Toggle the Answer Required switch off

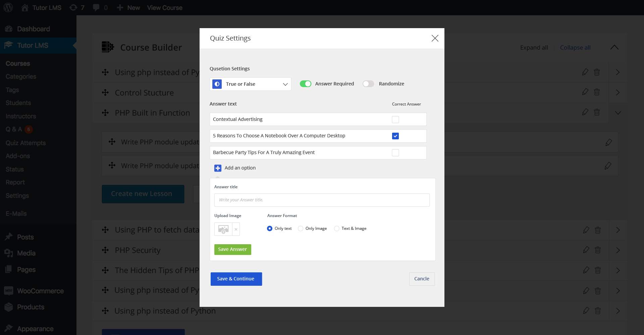pos(306,84)
